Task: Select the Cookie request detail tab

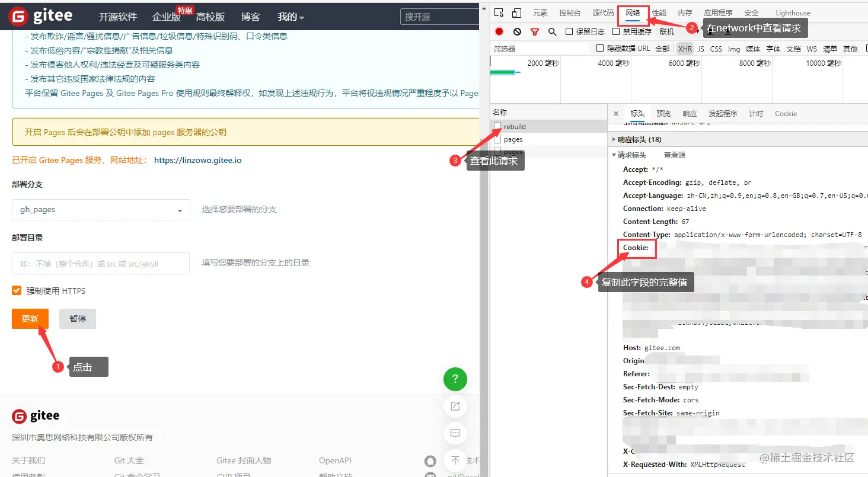Action: click(x=786, y=114)
